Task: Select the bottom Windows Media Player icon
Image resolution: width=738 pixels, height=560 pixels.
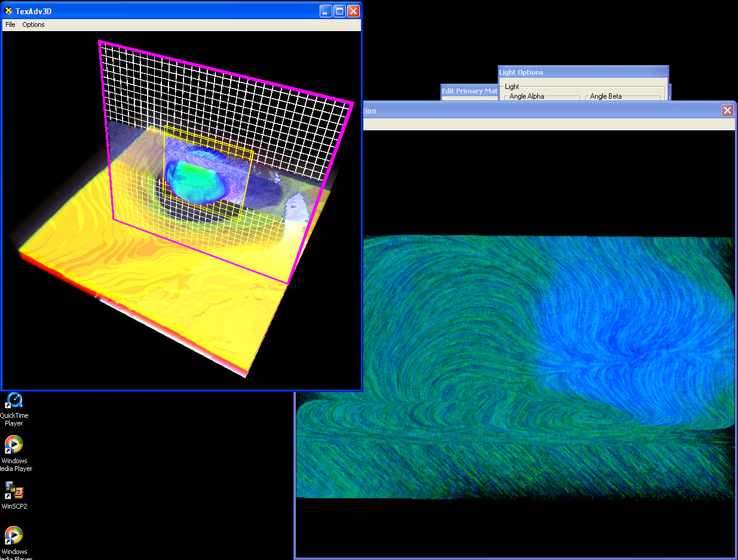Action: [x=14, y=535]
